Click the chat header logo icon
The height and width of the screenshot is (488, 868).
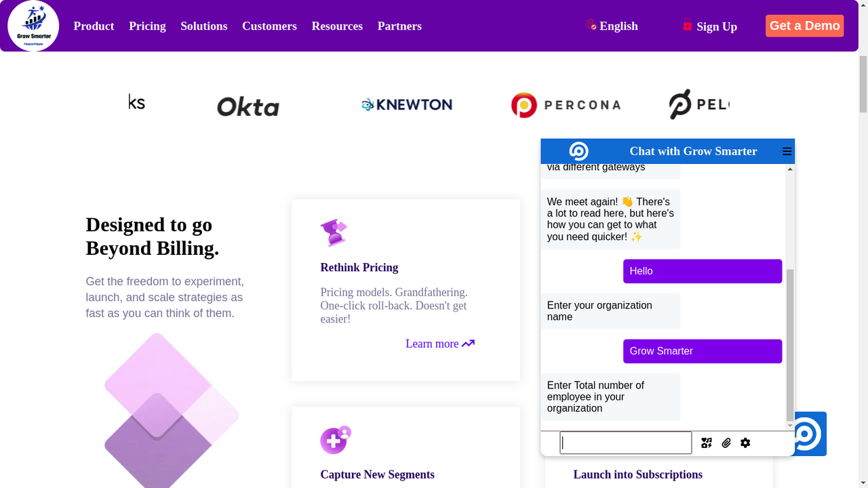[578, 151]
